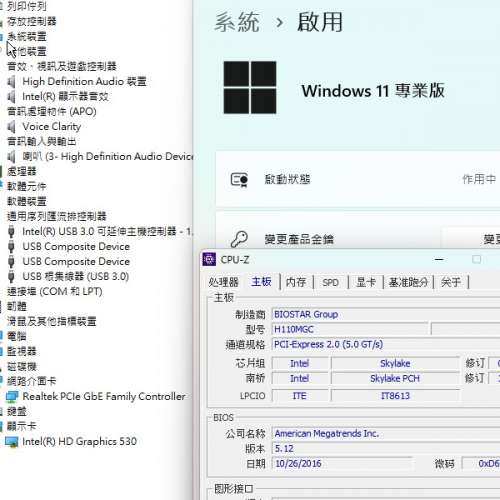Click the USB icon of the second USB Composite Device
The width and height of the screenshot is (500, 500).
tap(11, 261)
